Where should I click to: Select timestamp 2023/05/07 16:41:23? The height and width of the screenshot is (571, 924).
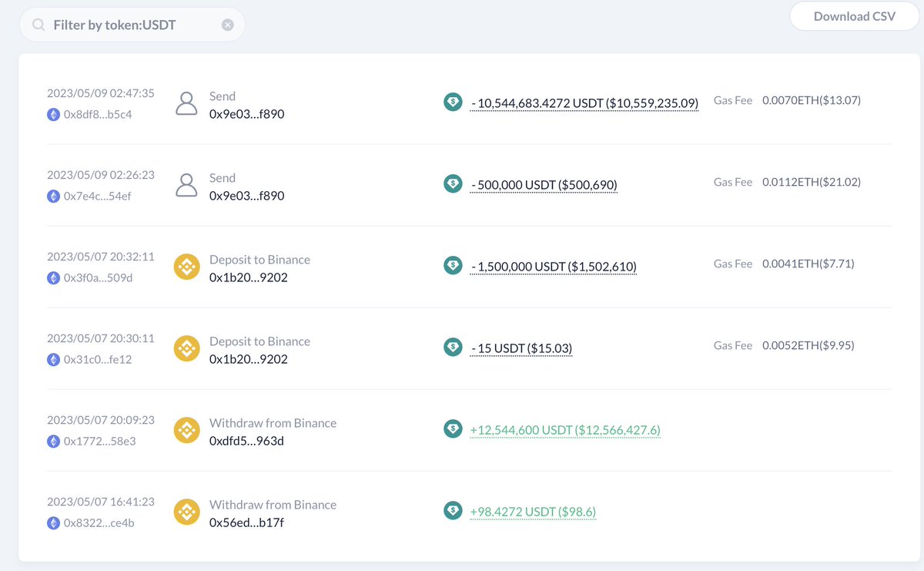pos(101,502)
